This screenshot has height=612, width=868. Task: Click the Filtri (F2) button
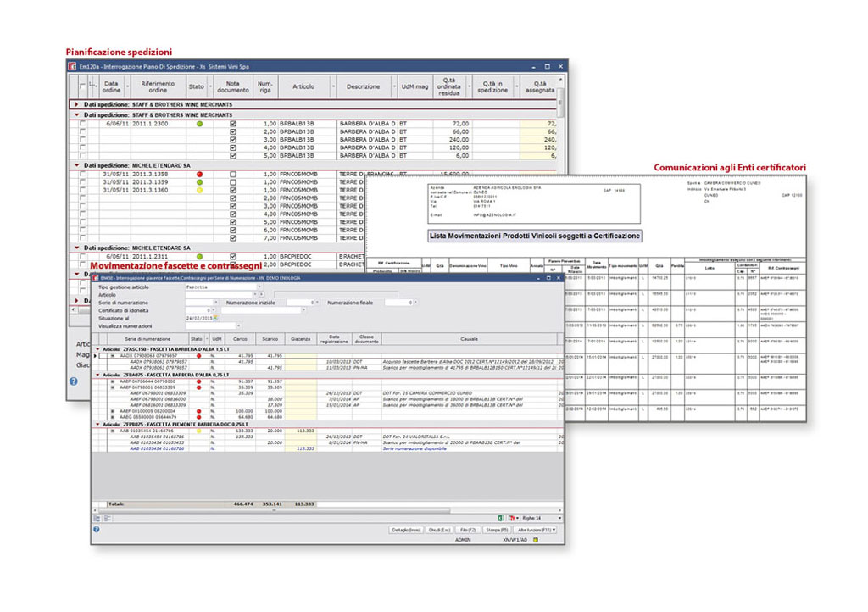468,530
